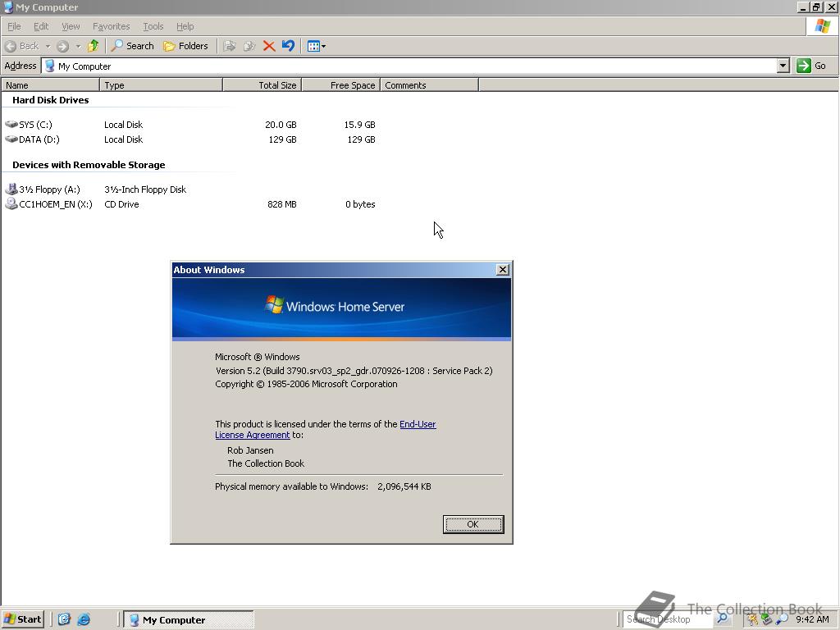This screenshot has height=630, width=840.
Task: Click the 129 GB total size for DATA
Action: coord(282,139)
